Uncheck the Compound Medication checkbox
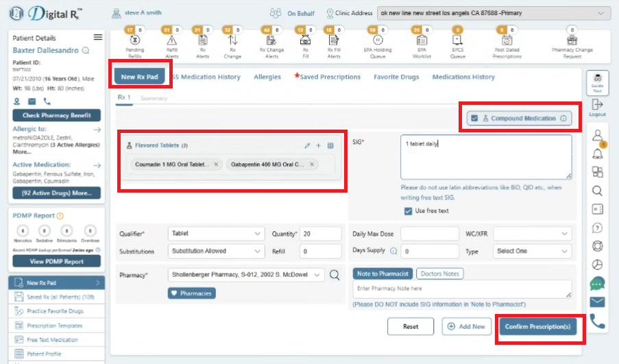 pos(474,119)
